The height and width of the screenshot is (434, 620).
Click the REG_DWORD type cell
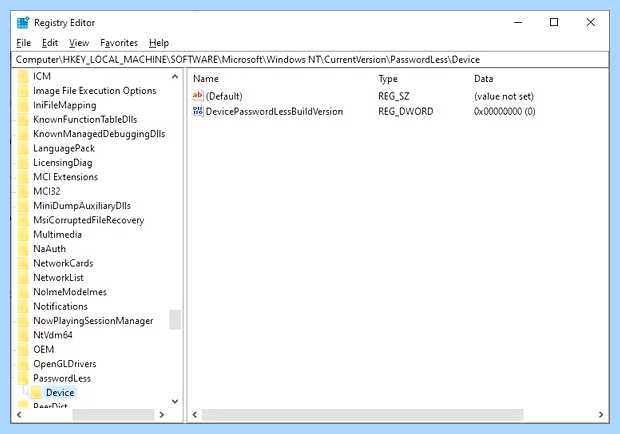pos(406,111)
